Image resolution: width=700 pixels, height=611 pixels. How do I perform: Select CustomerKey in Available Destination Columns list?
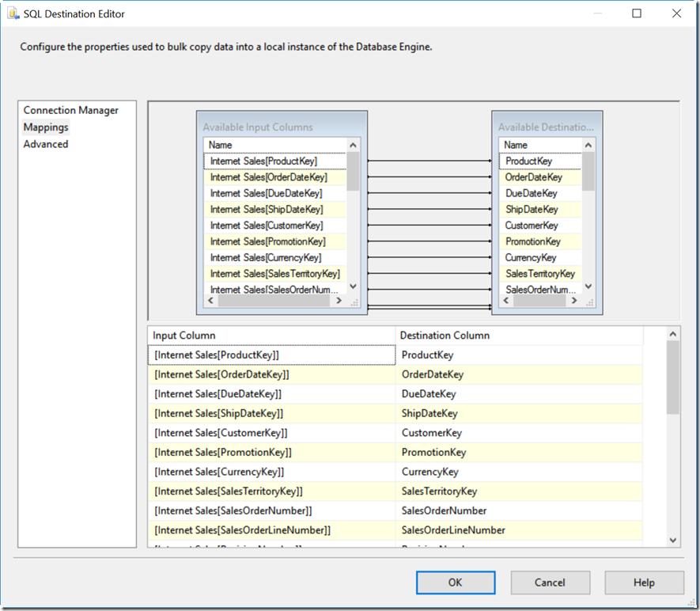[x=541, y=226]
